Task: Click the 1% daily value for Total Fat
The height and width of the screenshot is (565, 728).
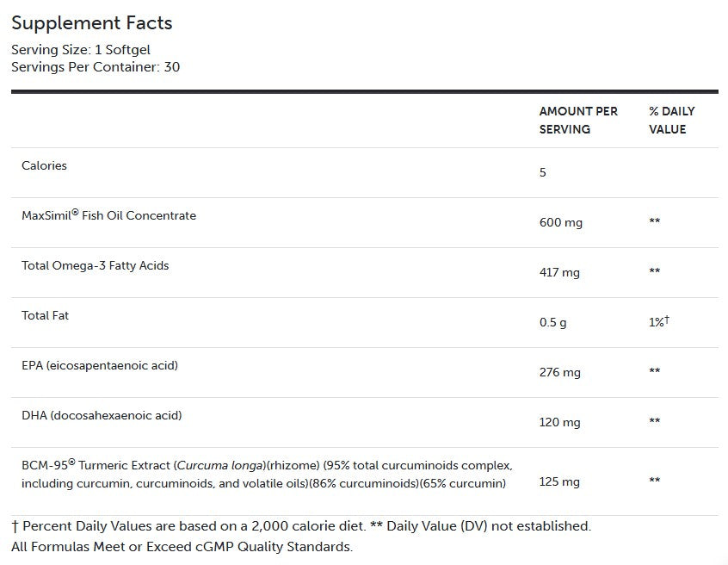Action: 658,322
